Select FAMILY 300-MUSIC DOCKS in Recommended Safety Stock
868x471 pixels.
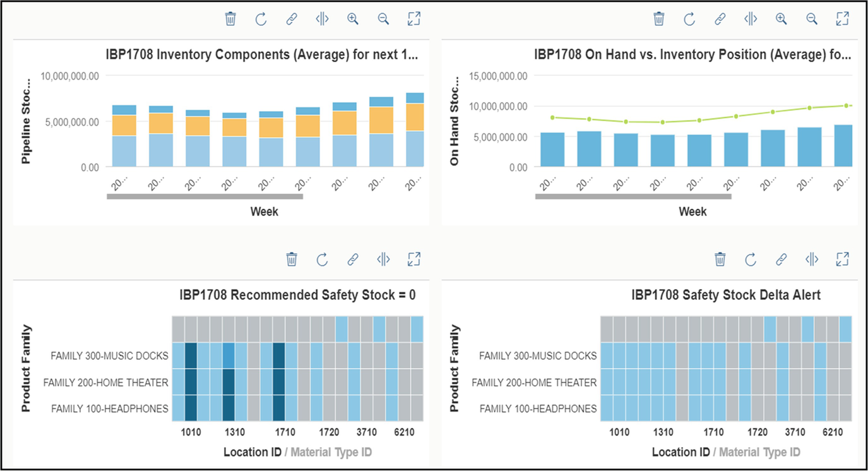coord(109,356)
